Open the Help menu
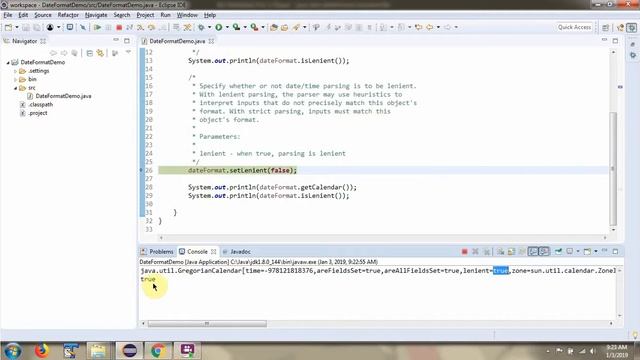The width and height of the screenshot is (640, 360). click(x=210, y=15)
